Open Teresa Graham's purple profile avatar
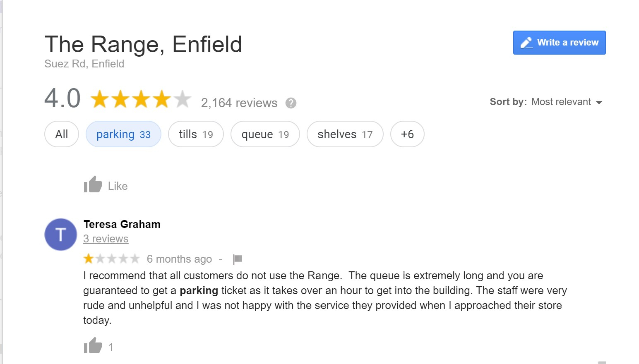 pos(61,235)
